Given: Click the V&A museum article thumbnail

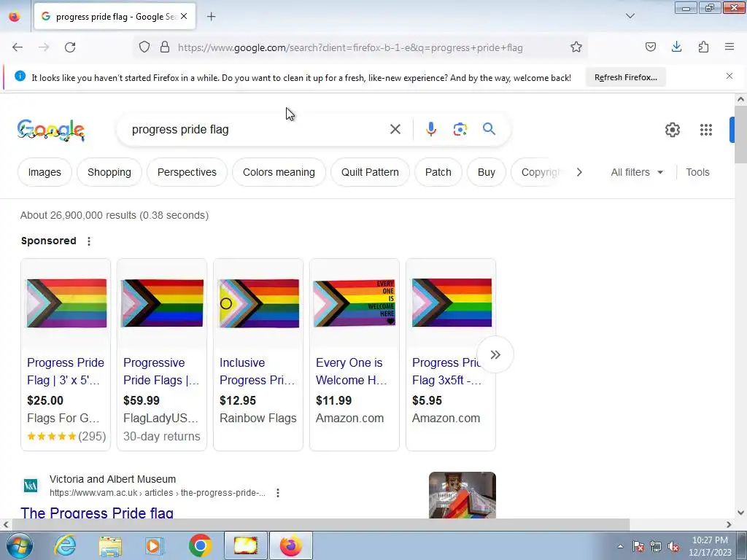Looking at the screenshot, I should (x=462, y=495).
